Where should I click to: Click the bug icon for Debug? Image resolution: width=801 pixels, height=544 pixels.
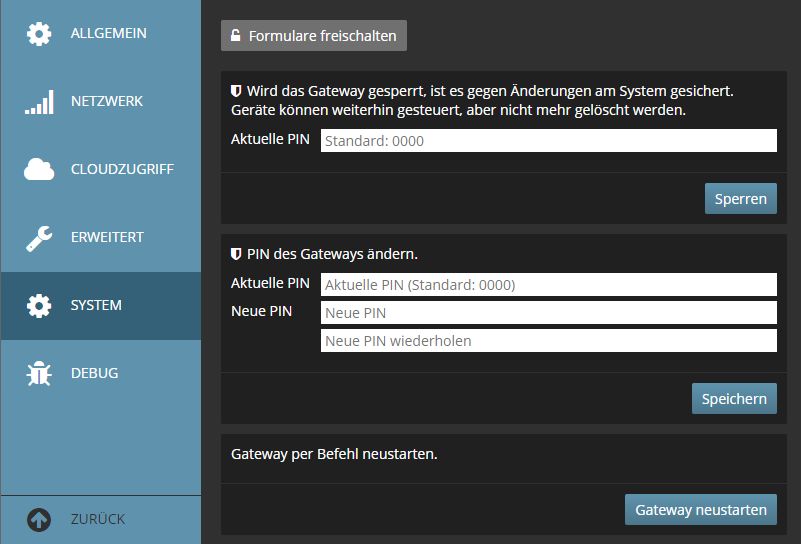[39, 374]
